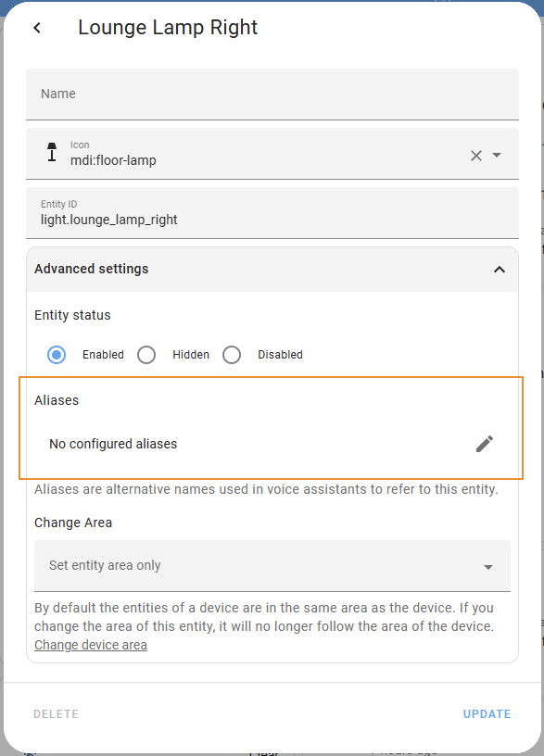Click the Advanced settings header text

point(91,269)
